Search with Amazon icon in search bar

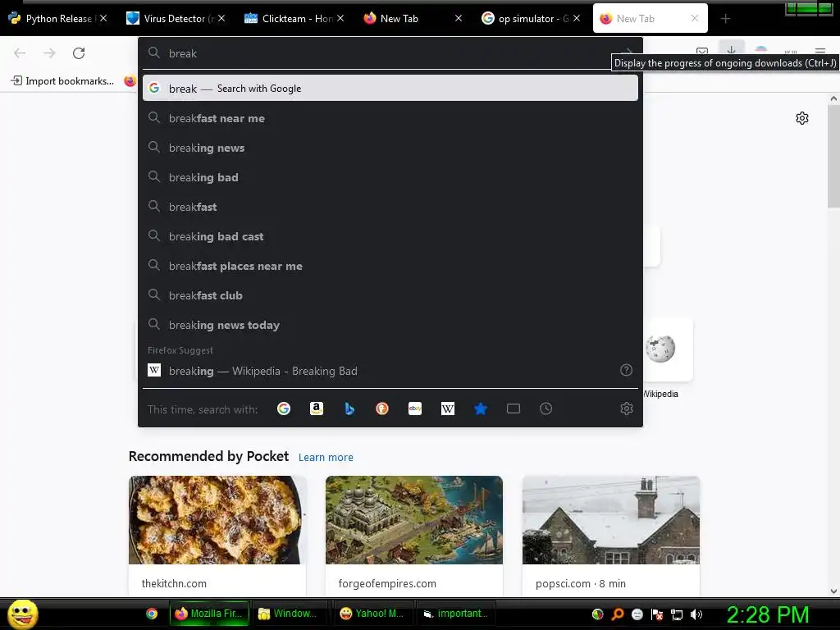[x=317, y=409]
